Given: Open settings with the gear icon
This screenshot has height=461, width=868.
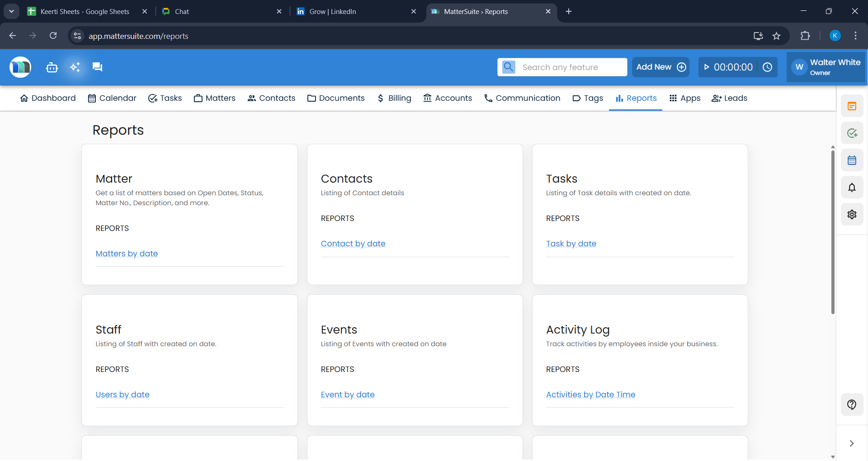Looking at the screenshot, I should click(x=852, y=214).
